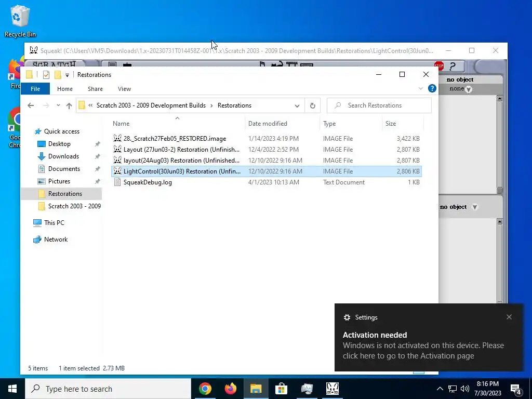Expand the chevron between breadcrumb segments

click(x=212, y=105)
